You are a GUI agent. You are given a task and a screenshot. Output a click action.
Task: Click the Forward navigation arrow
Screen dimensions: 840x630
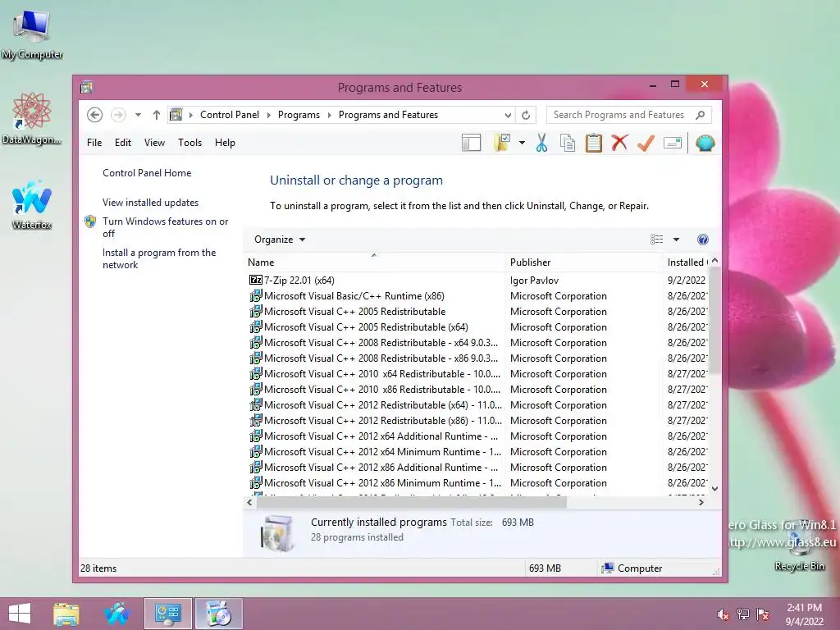pos(118,115)
